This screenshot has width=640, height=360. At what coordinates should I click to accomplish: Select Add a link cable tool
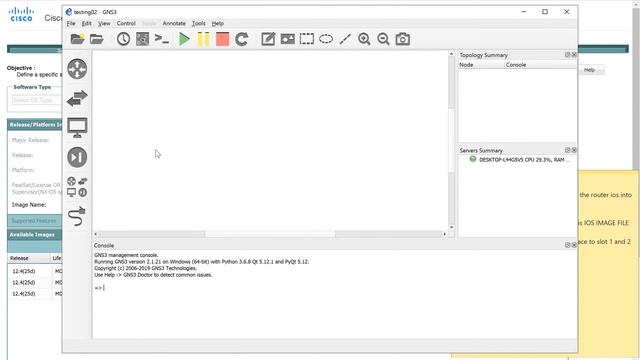click(x=77, y=216)
